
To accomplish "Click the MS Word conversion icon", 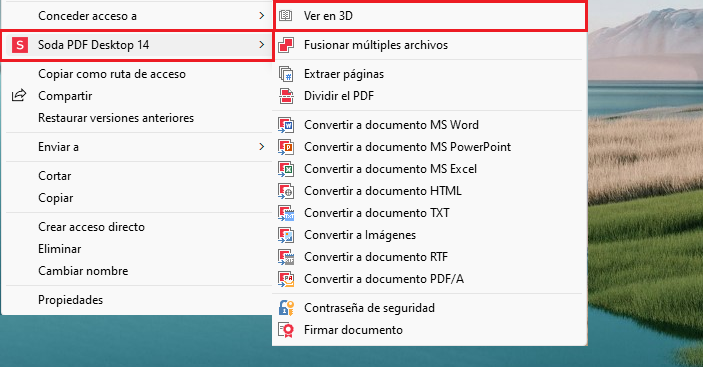I will (x=286, y=125).
